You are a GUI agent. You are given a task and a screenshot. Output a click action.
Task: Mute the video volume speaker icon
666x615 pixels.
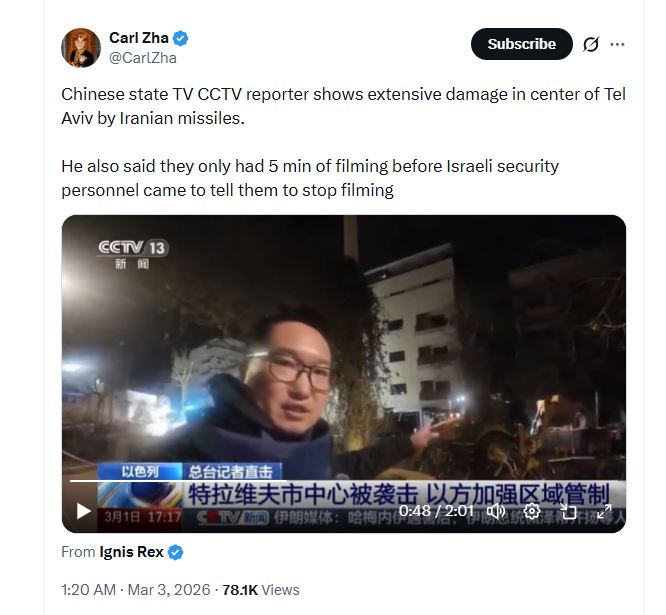(x=495, y=511)
